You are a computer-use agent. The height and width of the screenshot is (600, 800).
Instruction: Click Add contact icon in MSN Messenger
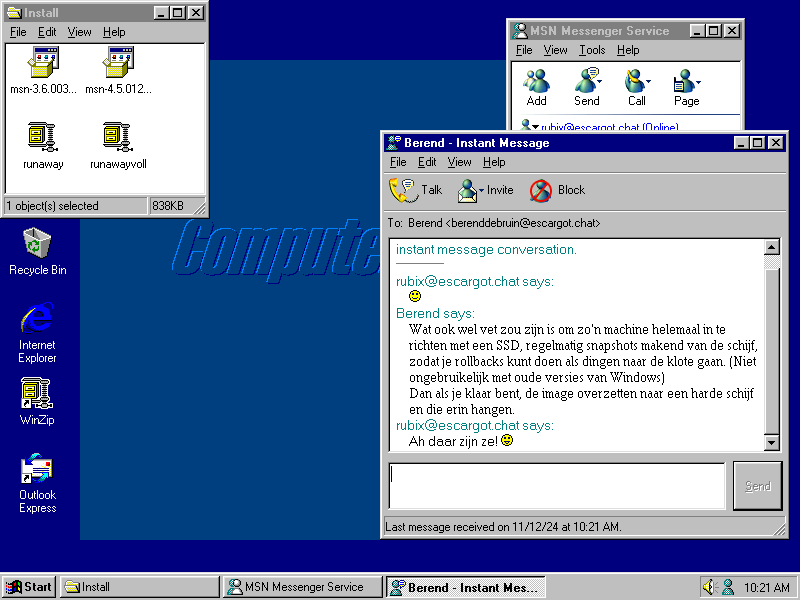(x=536, y=80)
